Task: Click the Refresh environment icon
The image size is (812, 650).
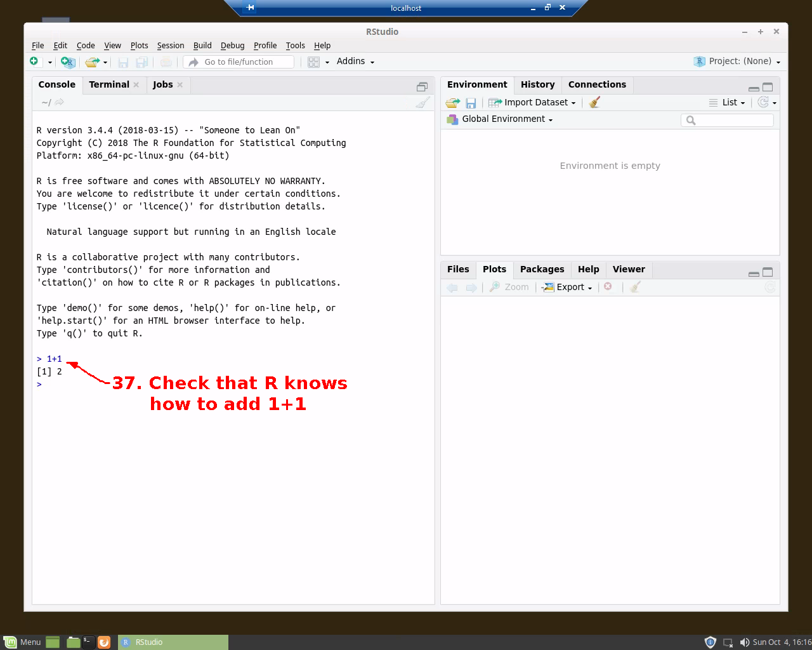Action: [x=763, y=102]
